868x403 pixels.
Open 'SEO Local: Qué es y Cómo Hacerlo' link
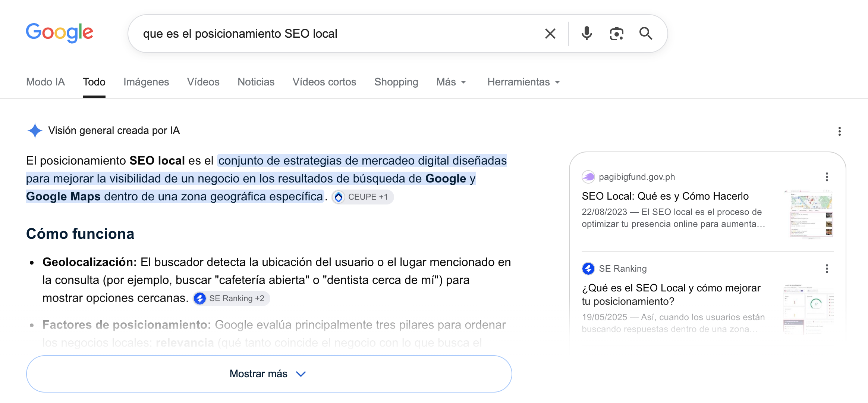(x=665, y=196)
